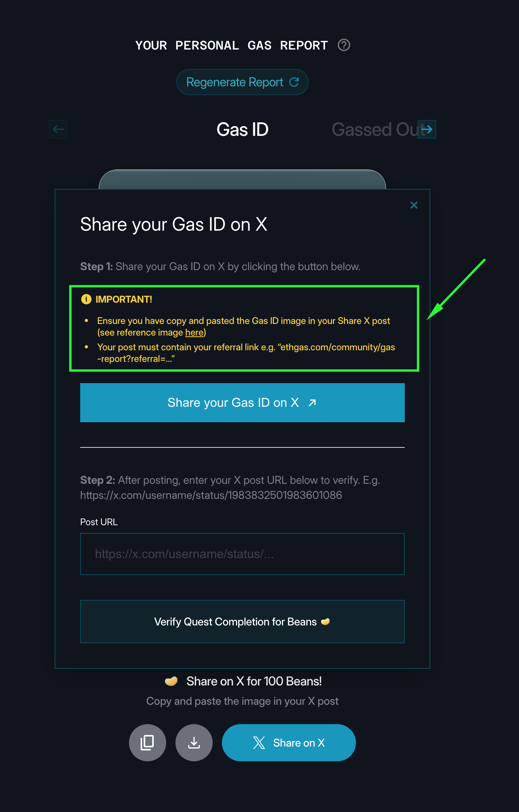Viewport: 519px width, 812px height.
Task: Click Verify Quest Completion for Beans
Action: tap(242, 622)
